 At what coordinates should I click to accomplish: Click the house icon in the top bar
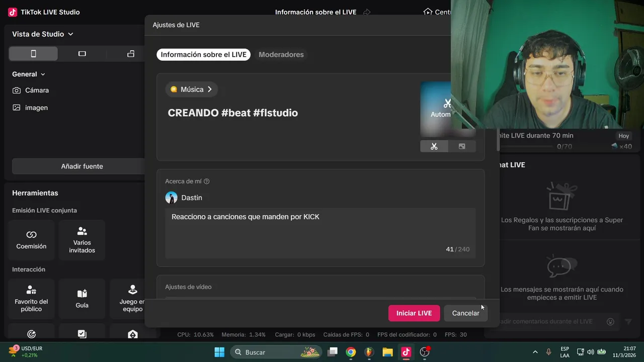[x=428, y=12]
